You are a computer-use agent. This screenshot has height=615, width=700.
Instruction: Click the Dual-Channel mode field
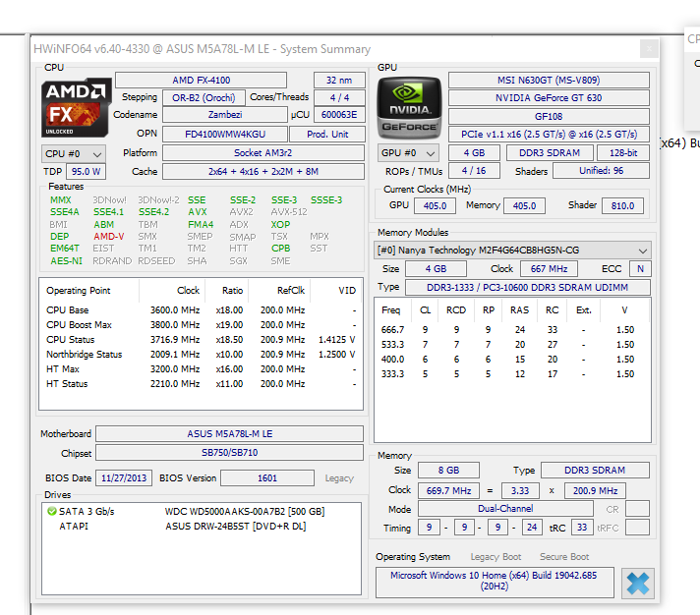pyautogui.click(x=505, y=509)
